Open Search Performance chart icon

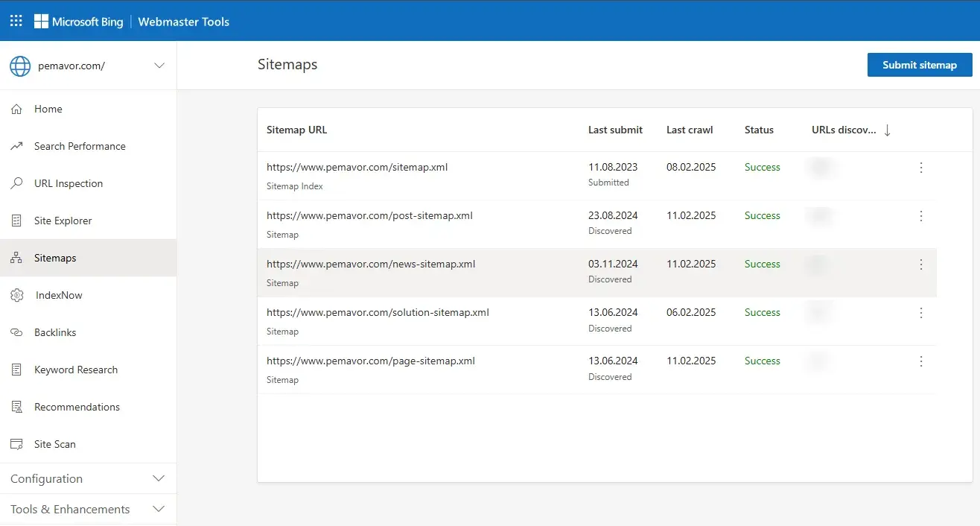[x=16, y=147]
